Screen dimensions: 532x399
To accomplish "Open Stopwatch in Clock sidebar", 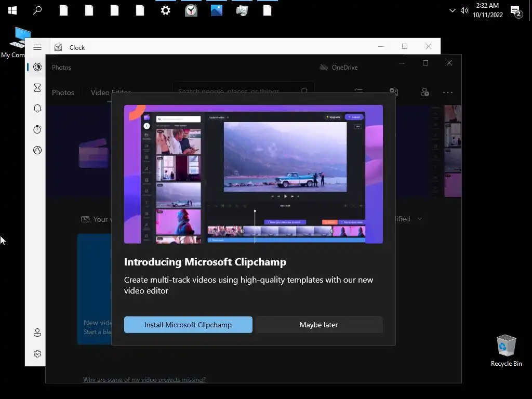I will [37, 129].
